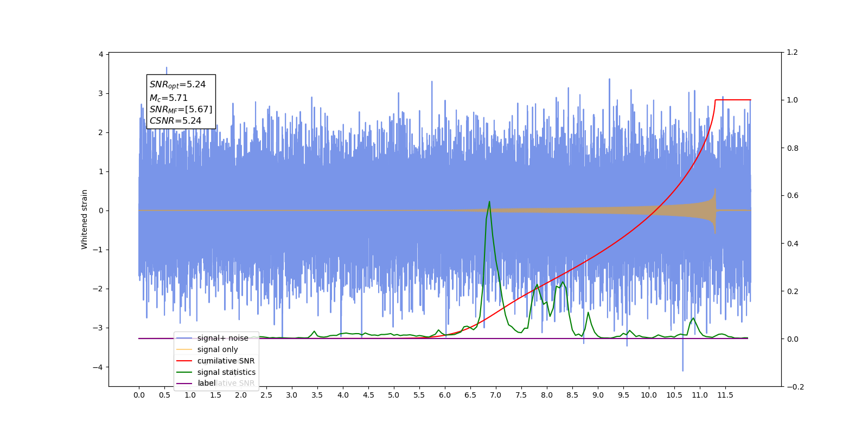Click the x-axis tick label 7.0
This screenshot has height=434, width=868.
pyautogui.click(x=496, y=395)
